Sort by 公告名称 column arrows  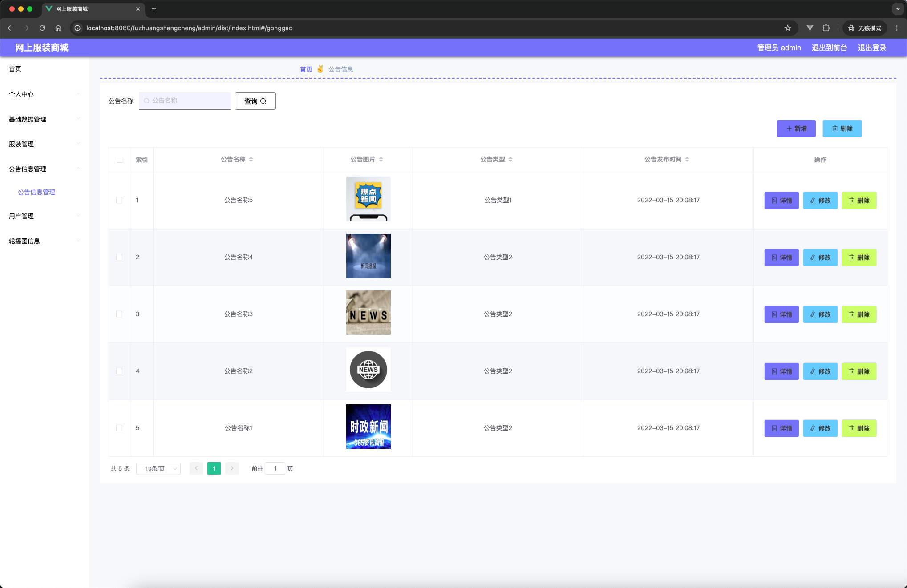[251, 159]
